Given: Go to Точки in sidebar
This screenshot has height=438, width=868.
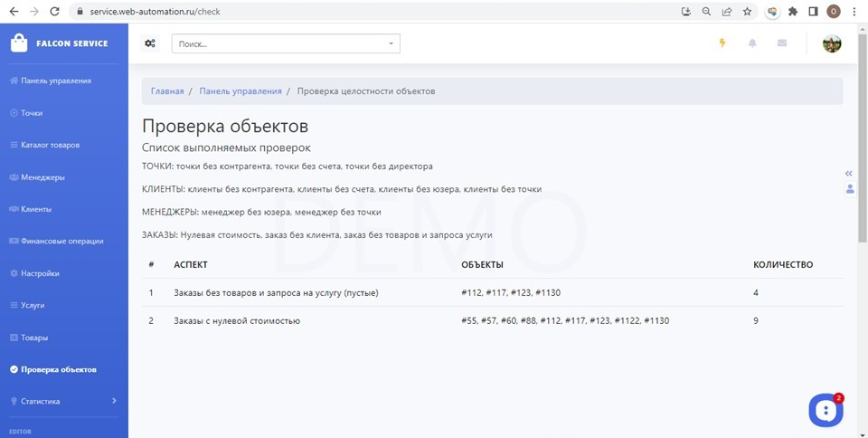Looking at the screenshot, I should 26,113.
